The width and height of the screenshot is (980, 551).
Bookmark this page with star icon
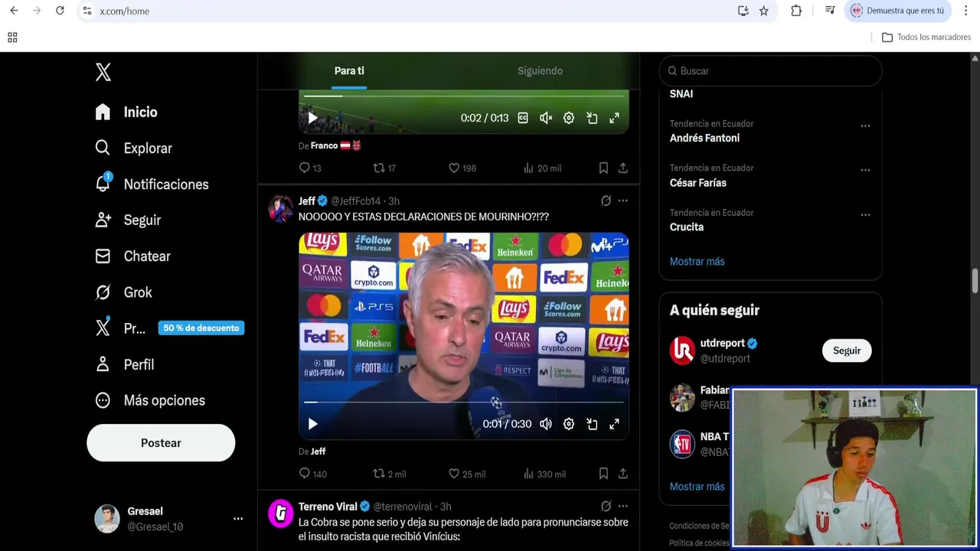[x=763, y=11]
